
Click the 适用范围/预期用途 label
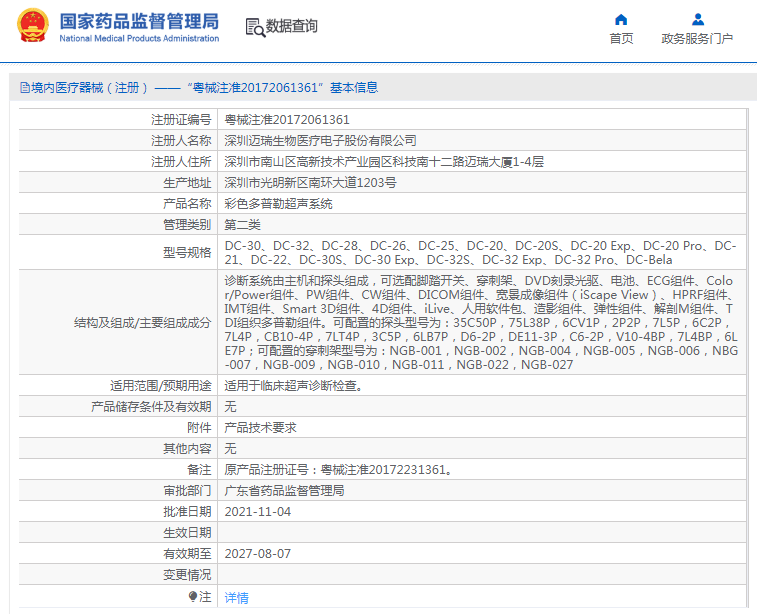point(161,385)
